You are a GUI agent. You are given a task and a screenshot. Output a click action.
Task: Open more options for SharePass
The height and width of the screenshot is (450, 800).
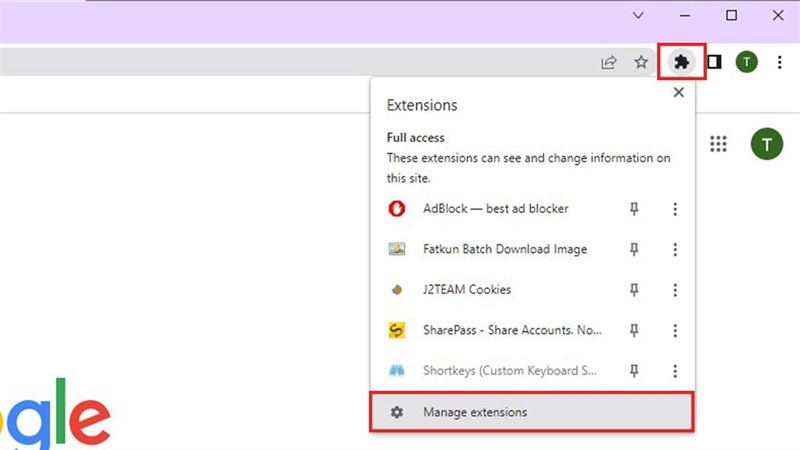(x=675, y=330)
